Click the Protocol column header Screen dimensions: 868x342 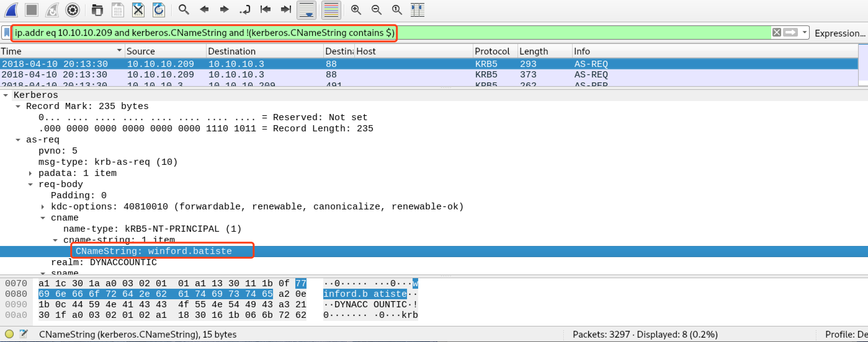click(492, 51)
